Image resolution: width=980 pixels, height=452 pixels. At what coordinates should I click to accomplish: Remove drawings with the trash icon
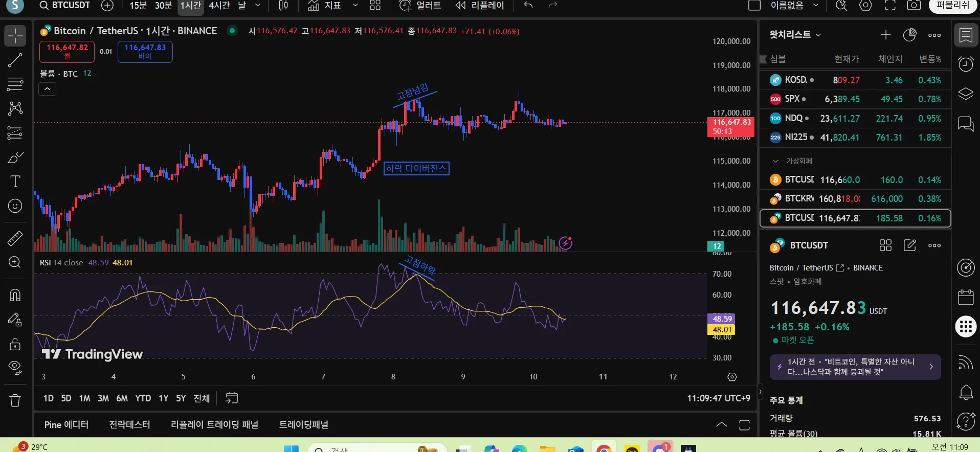pyautogui.click(x=15, y=400)
